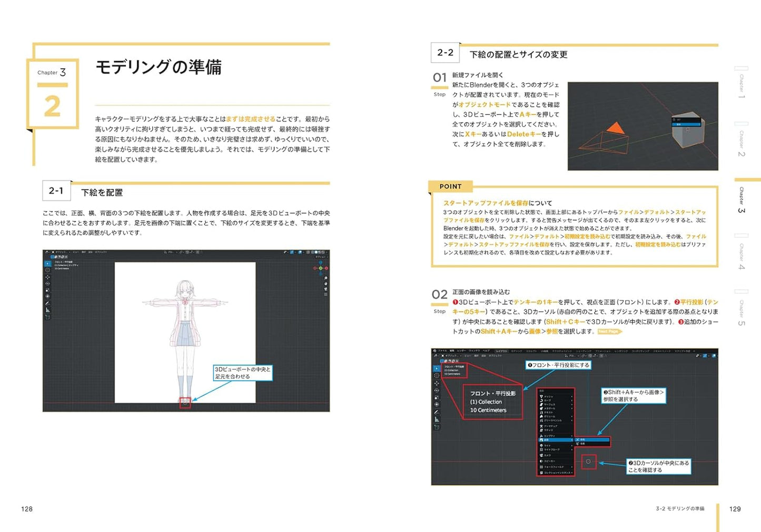Image resolution: width=761 pixels, height=532 pixels.
Task: Select the Cursor tool in left Blender viewport
Action: pyautogui.click(x=47, y=270)
